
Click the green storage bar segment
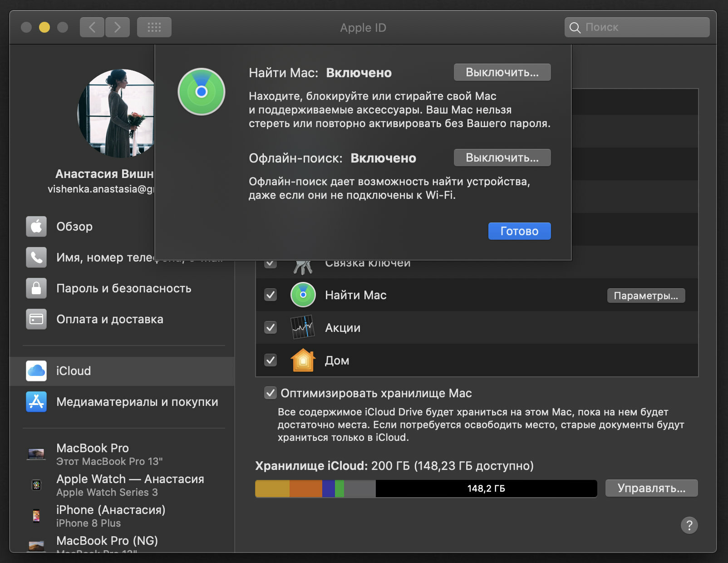(x=339, y=489)
